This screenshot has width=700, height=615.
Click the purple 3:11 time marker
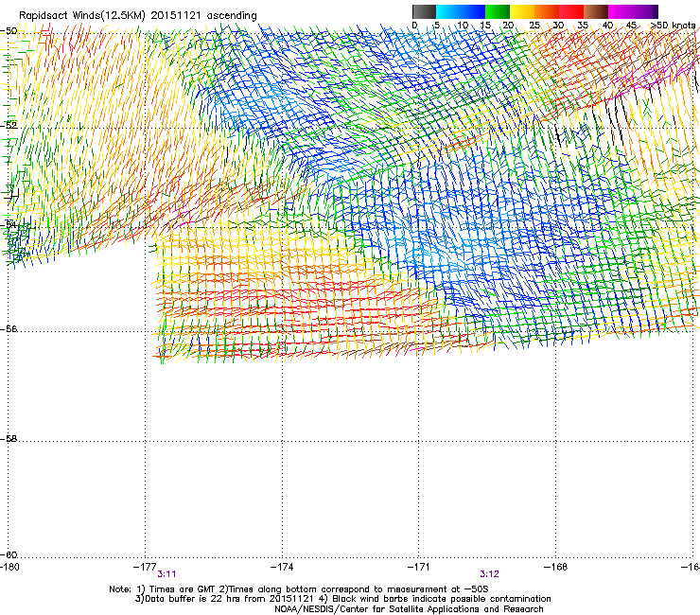click(x=166, y=574)
